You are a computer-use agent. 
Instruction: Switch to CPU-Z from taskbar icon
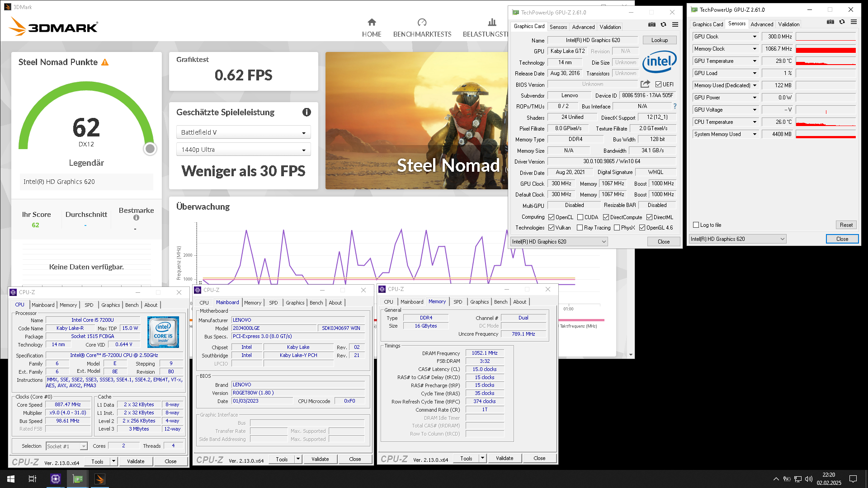click(56, 479)
